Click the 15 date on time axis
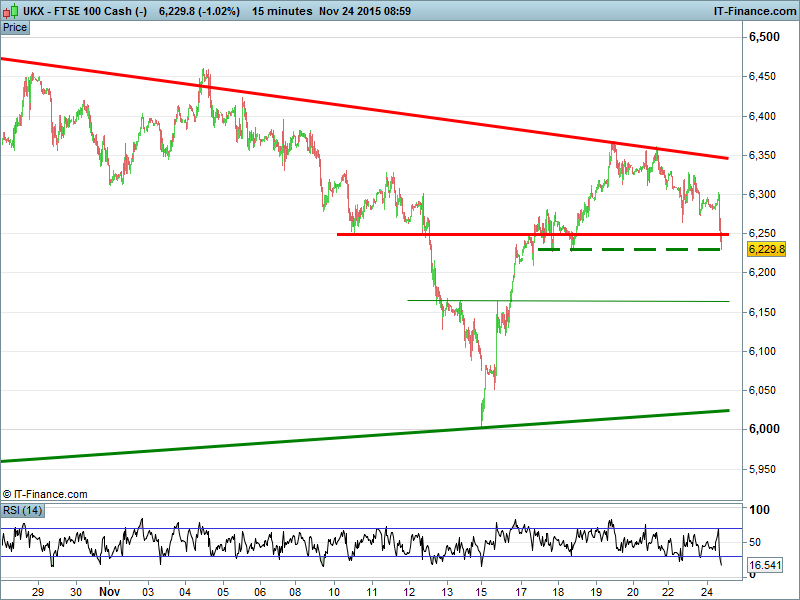 [481, 591]
